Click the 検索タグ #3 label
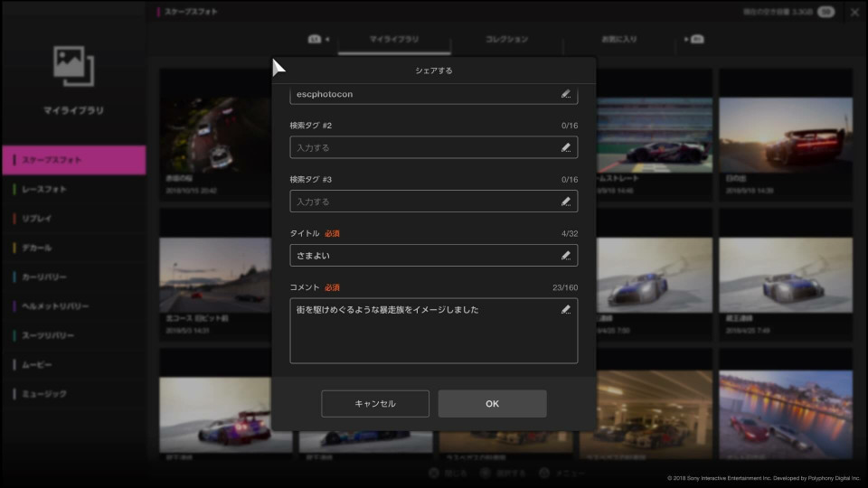The height and width of the screenshot is (488, 868). pos(310,180)
